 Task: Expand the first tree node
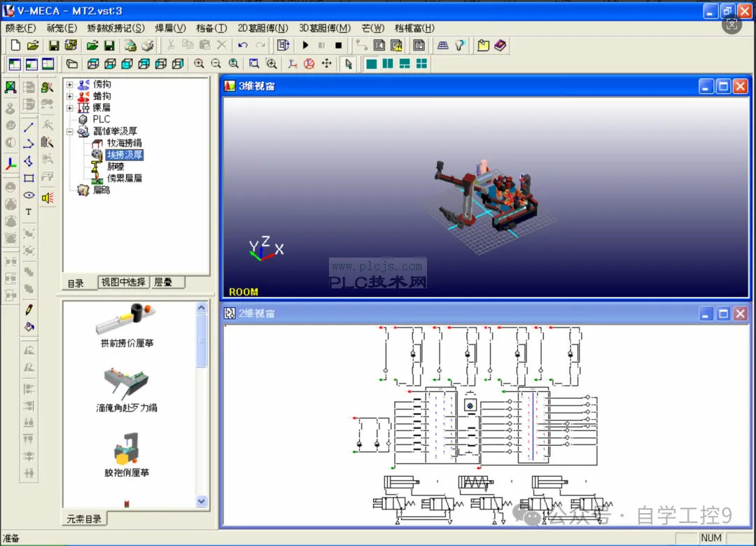point(70,85)
